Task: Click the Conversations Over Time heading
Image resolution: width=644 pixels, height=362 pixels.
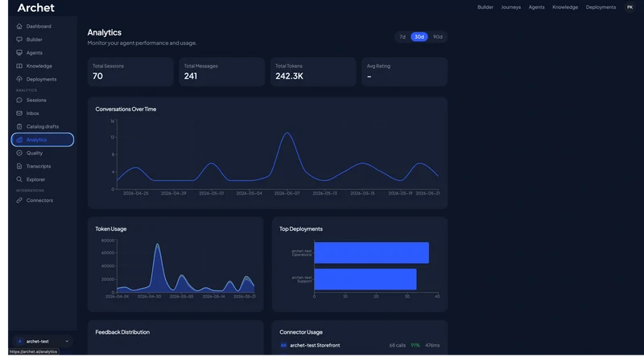Action: pos(126,109)
